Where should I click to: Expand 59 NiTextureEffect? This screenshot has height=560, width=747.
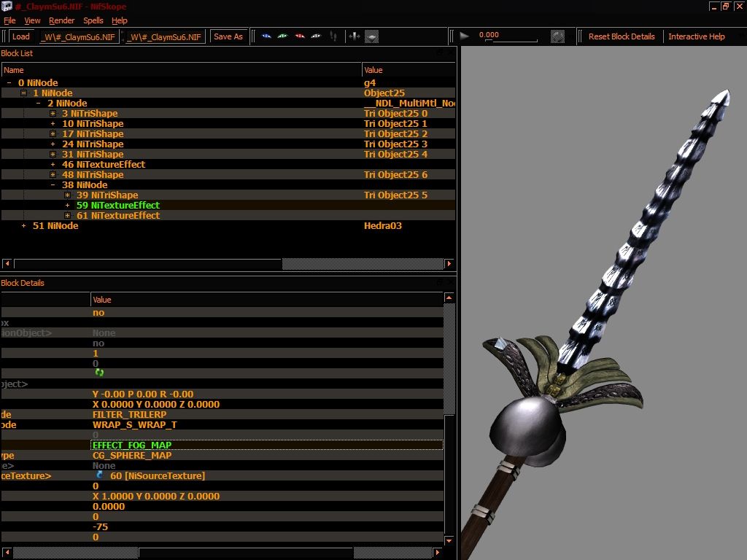pos(68,206)
